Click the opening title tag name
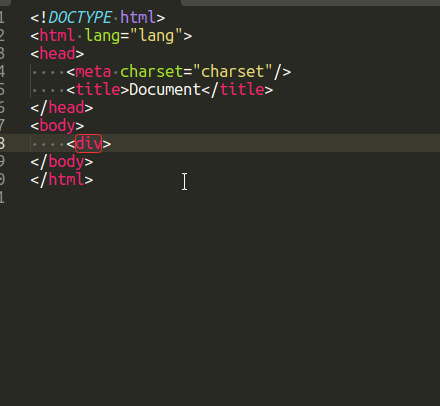 98,90
